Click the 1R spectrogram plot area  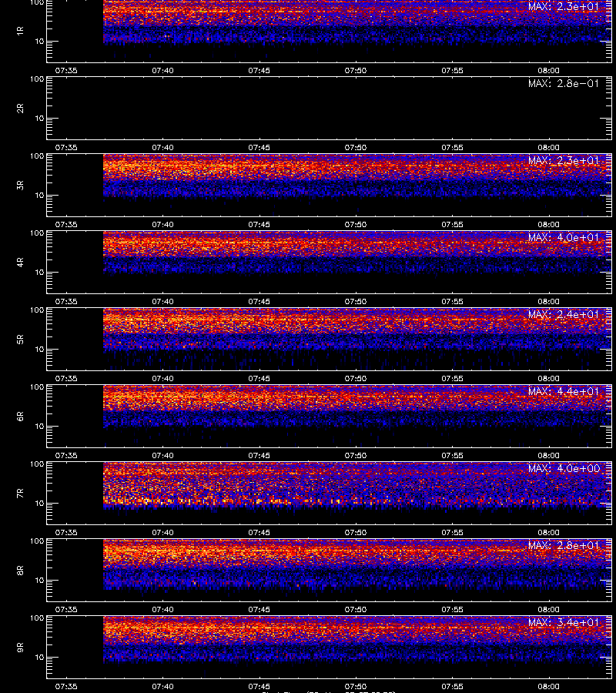tap(330, 31)
